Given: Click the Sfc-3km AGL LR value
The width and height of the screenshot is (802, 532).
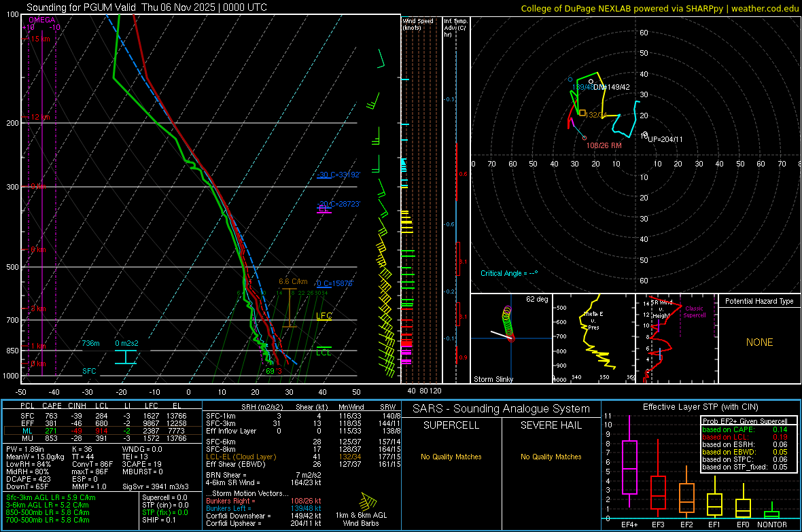Looking at the screenshot, I should 51,497.
